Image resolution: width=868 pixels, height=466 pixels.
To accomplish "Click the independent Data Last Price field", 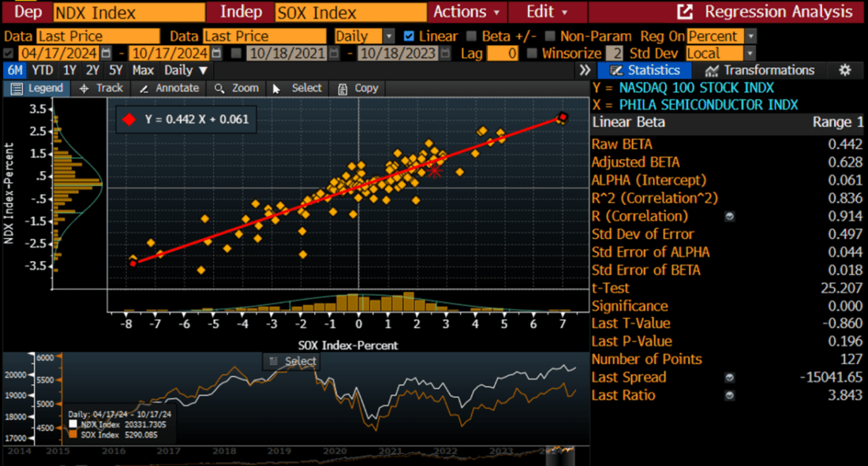I will 264,36.
